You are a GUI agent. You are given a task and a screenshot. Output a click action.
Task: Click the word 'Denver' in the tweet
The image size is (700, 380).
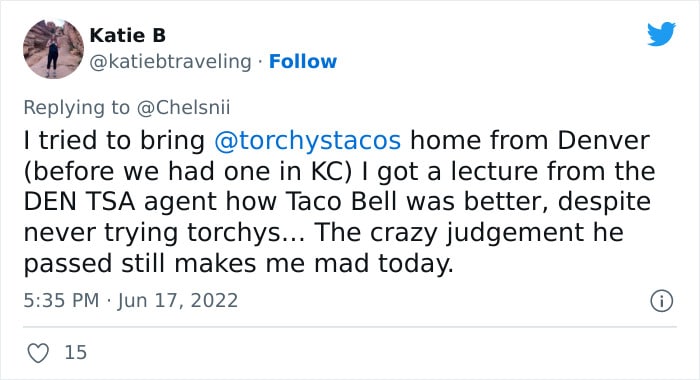(603, 141)
